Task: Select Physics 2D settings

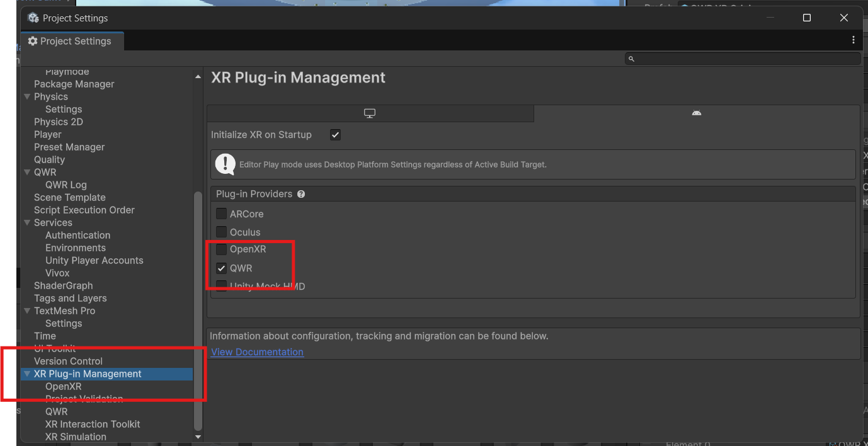Action: coord(59,122)
